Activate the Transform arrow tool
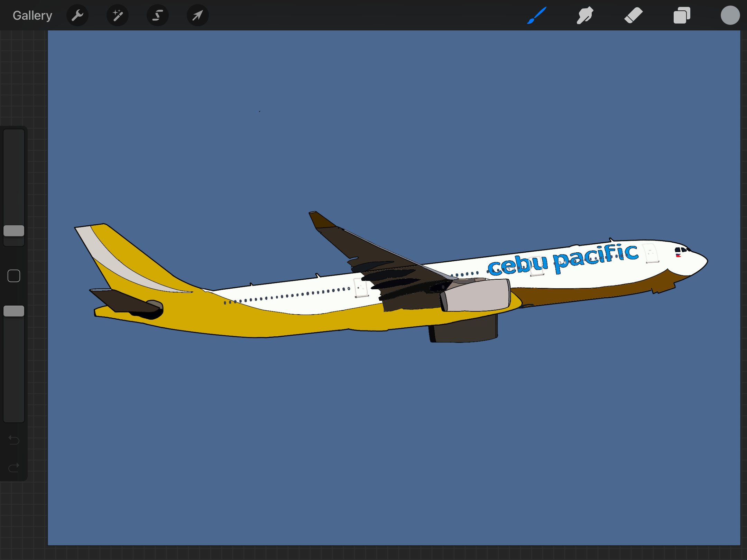The width and height of the screenshot is (747, 560). (197, 16)
